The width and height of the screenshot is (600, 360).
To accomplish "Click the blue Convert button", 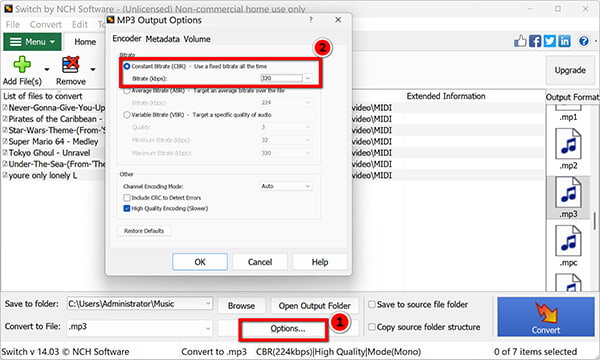I will (546, 317).
